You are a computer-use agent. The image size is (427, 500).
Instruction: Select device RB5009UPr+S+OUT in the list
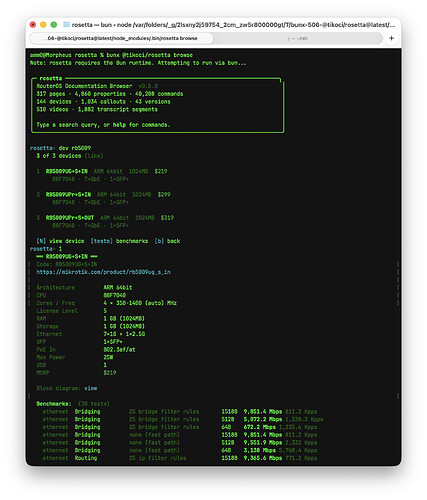[x=70, y=218]
